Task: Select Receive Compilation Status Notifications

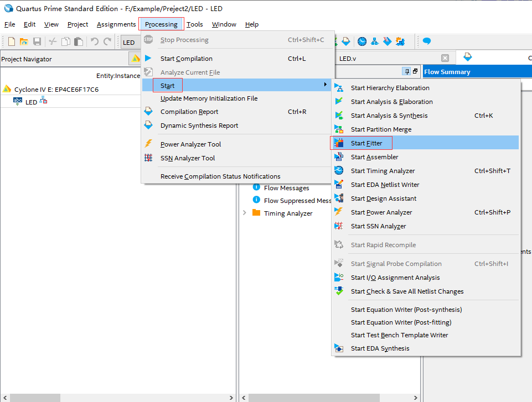Action: point(237,176)
